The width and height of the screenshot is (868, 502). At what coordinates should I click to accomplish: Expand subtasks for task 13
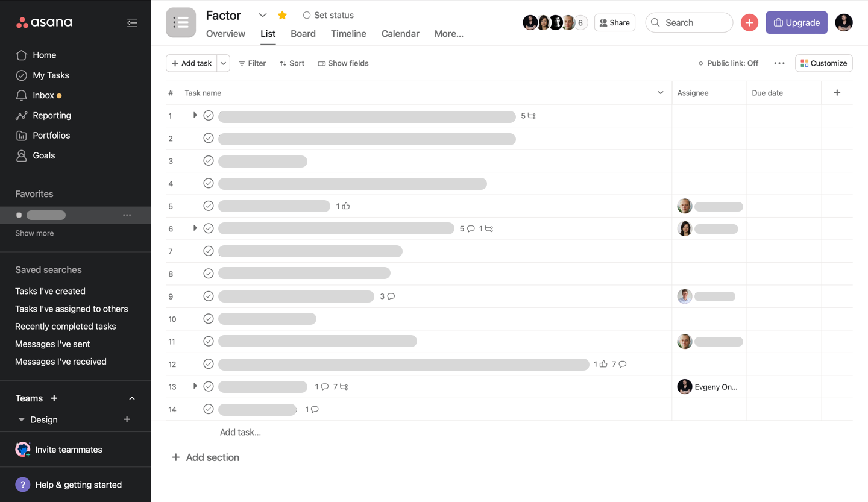point(194,386)
